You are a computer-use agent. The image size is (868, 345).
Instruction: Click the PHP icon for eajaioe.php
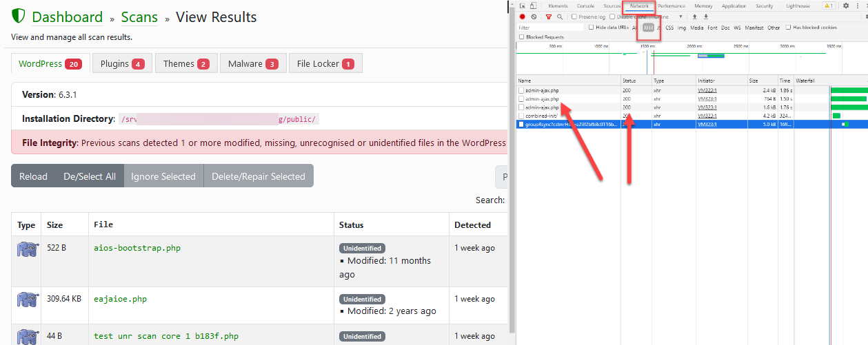coord(28,300)
